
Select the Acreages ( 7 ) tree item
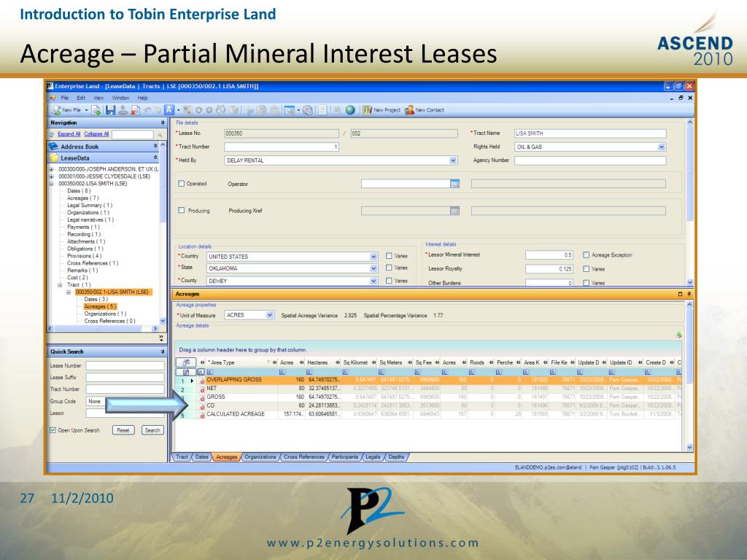pyautogui.click(x=83, y=198)
